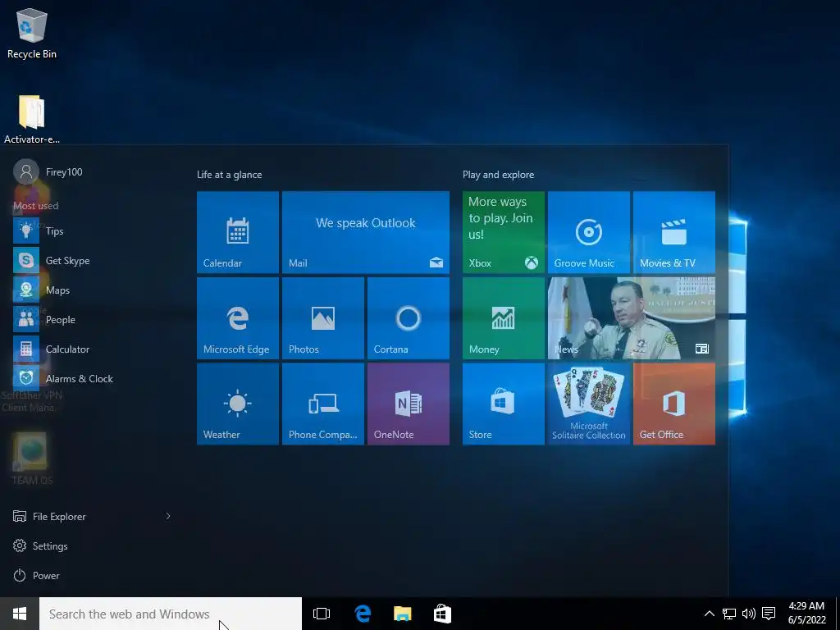Click the Windows Start button

point(20,614)
